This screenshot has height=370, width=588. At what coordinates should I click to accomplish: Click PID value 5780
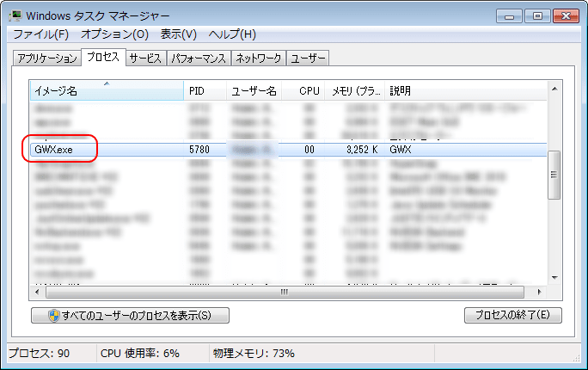click(x=199, y=150)
